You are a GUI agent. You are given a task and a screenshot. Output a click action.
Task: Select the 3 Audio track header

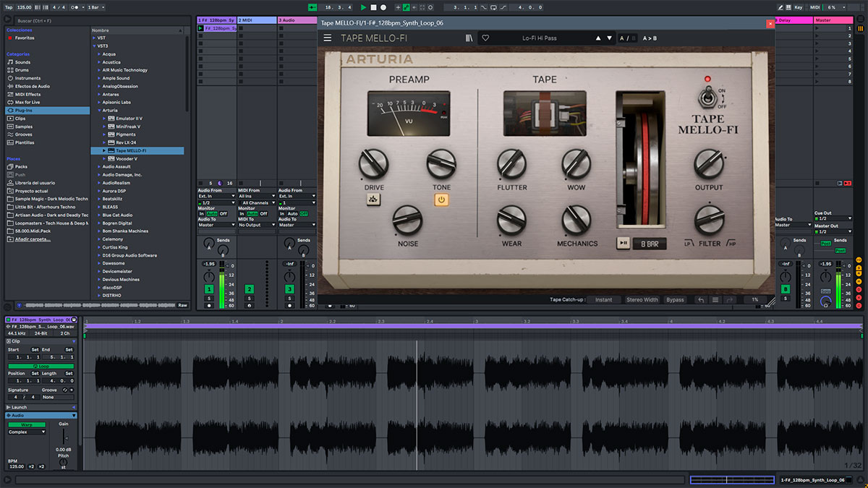coord(297,20)
